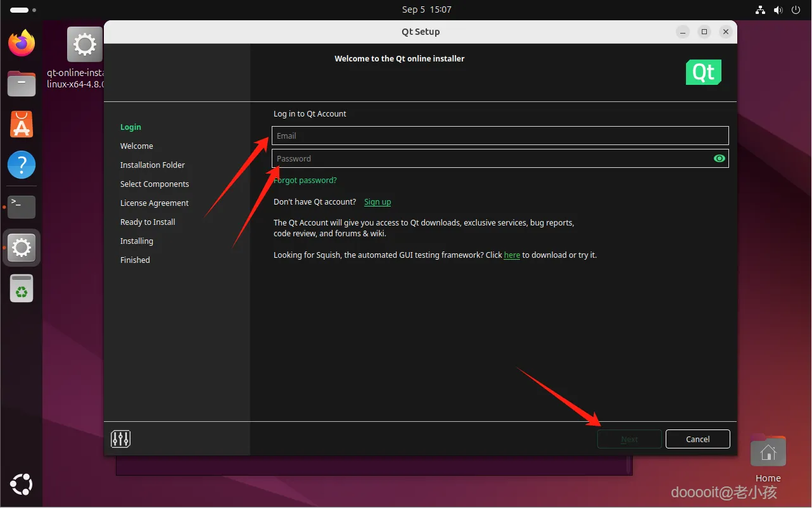Screen dimensions: 812x508
Task: Click the Activities workspace indicator
Action: coord(23,10)
